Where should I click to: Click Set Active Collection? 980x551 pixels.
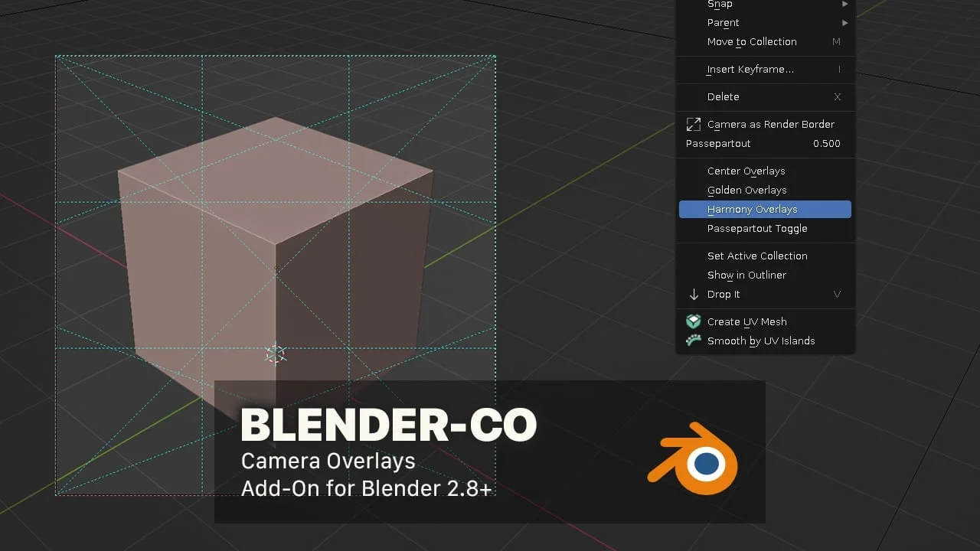pos(756,256)
